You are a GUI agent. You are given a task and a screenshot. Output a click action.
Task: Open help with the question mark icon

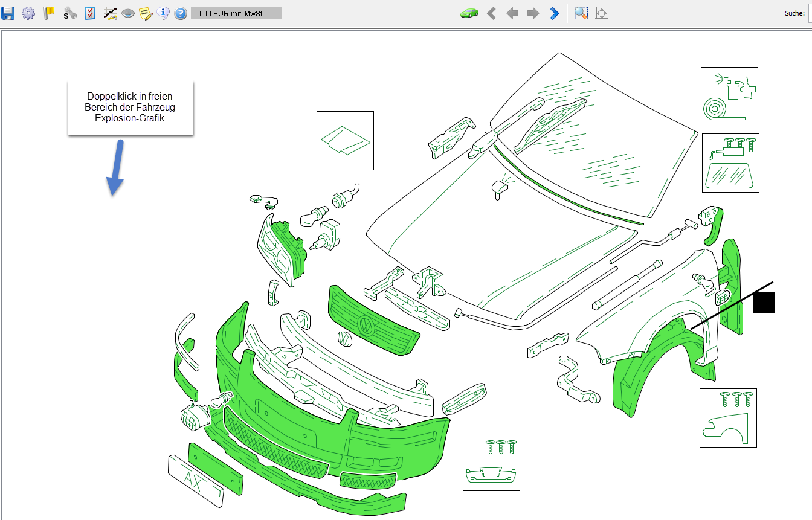tap(181, 13)
